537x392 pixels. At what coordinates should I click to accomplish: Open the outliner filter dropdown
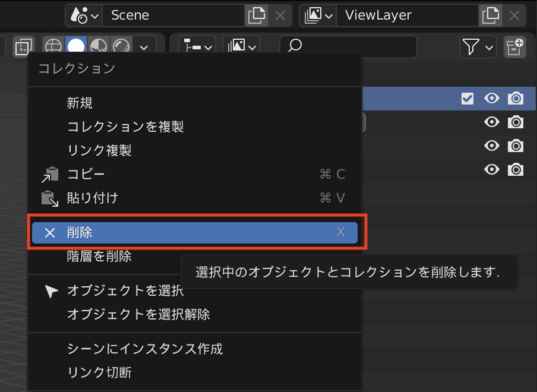478,46
